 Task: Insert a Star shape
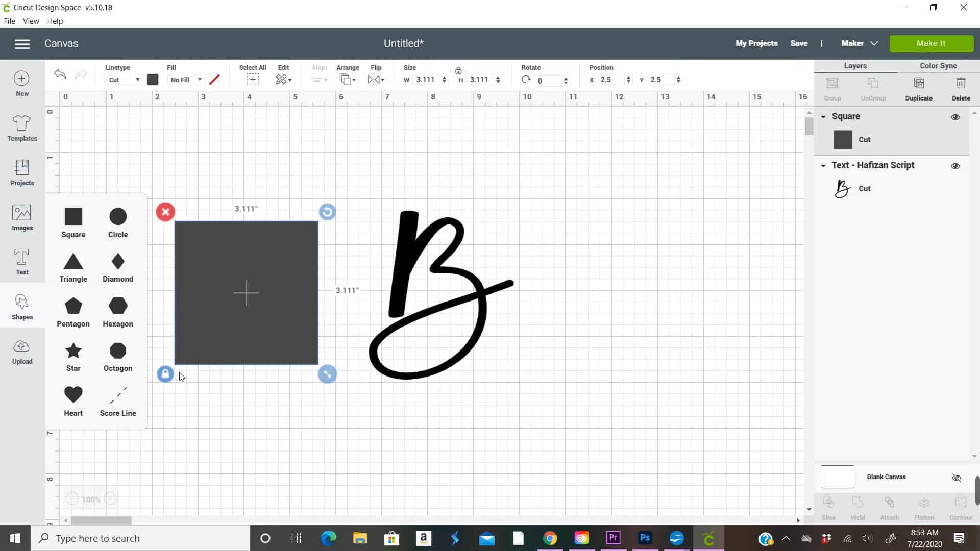click(73, 357)
